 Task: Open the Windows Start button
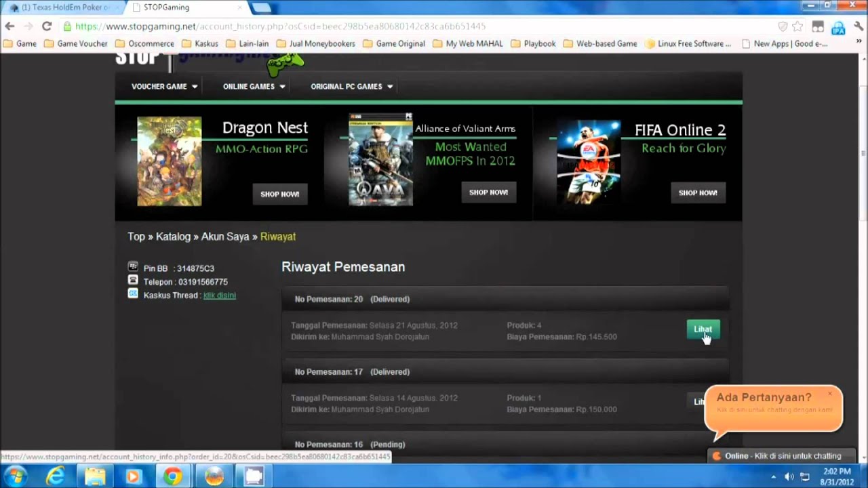pyautogui.click(x=15, y=476)
